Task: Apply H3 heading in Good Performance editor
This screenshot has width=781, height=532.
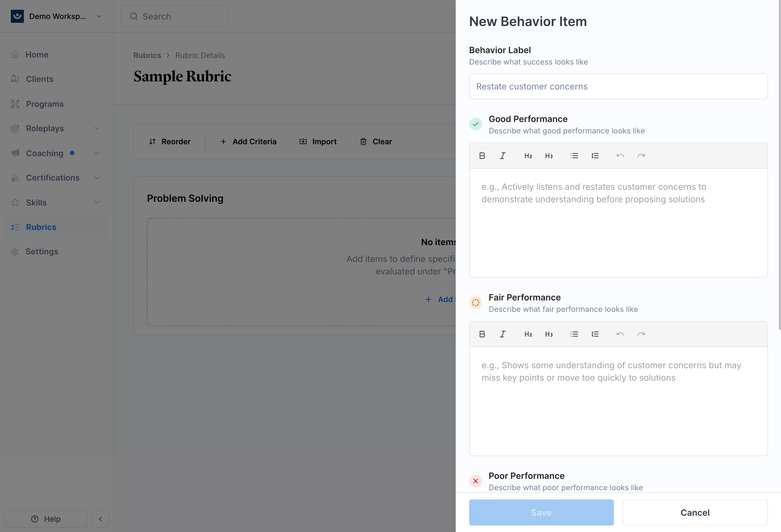Action: pyautogui.click(x=549, y=156)
